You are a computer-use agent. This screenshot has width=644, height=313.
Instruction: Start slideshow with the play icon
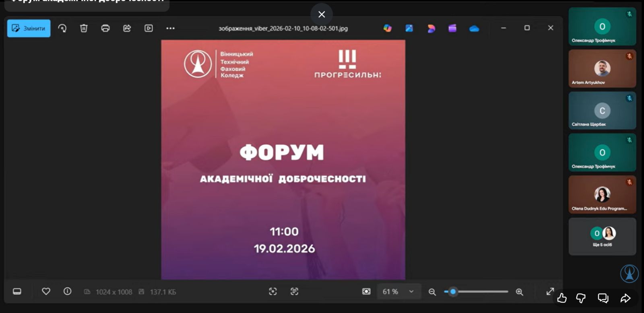coord(149,28)
